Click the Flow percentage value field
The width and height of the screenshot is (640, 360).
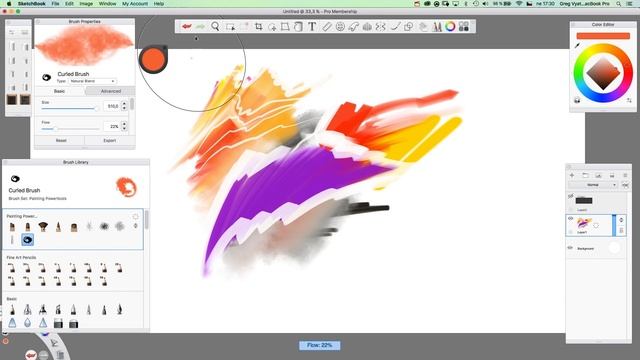pyautogui.click(x=112, y=127)
